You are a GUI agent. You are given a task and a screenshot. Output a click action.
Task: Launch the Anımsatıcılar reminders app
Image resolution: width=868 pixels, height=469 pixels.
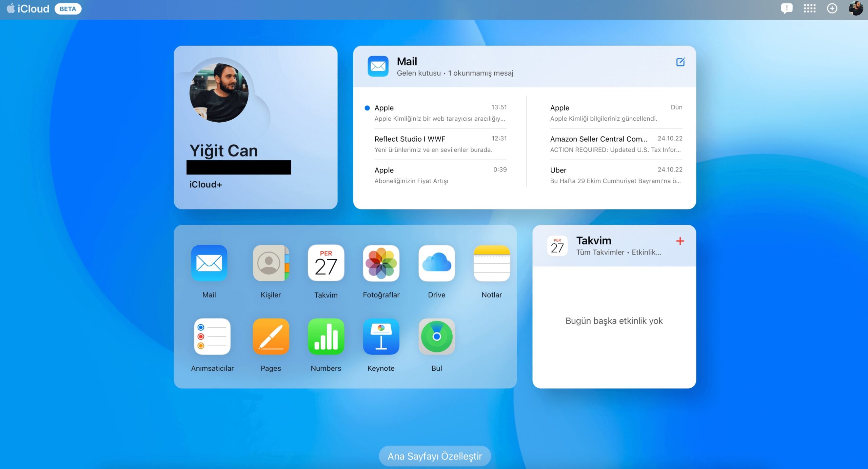pos(212,337)
